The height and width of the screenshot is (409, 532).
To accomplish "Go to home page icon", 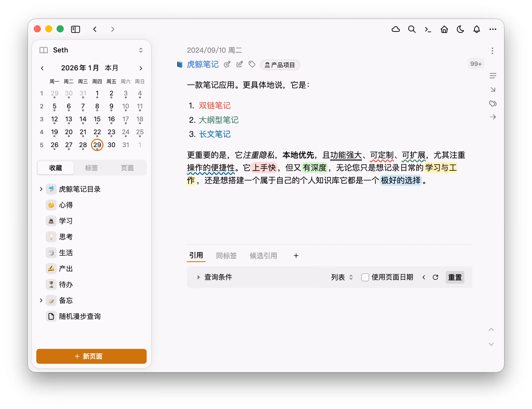I will click(x=444, y=29).
